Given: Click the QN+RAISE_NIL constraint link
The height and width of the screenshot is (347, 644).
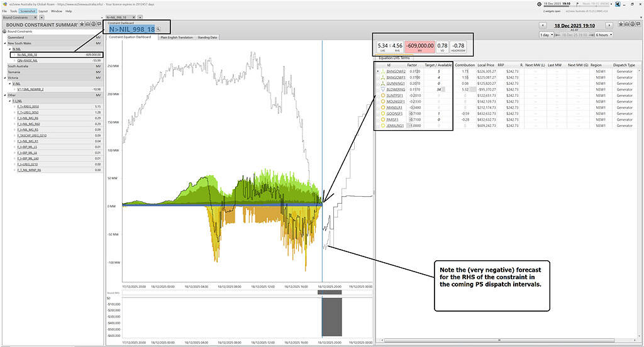Looking at the screenshot, I should pyautogui.click(x=28, y=60).
